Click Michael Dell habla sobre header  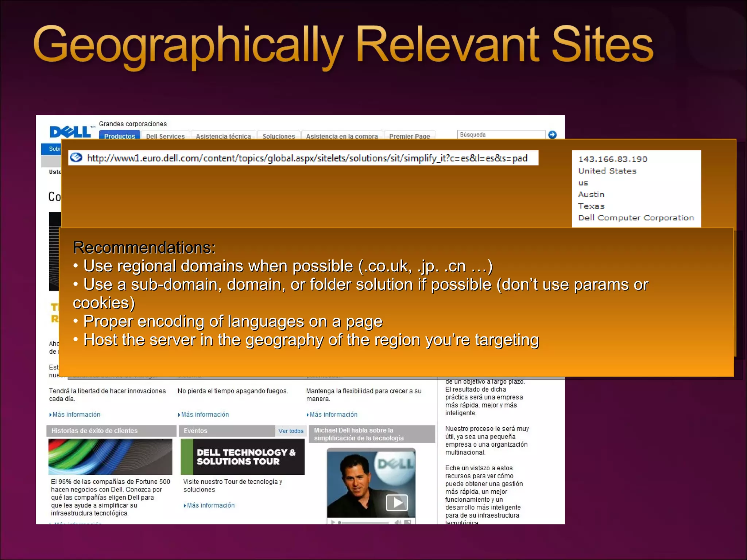372,434
